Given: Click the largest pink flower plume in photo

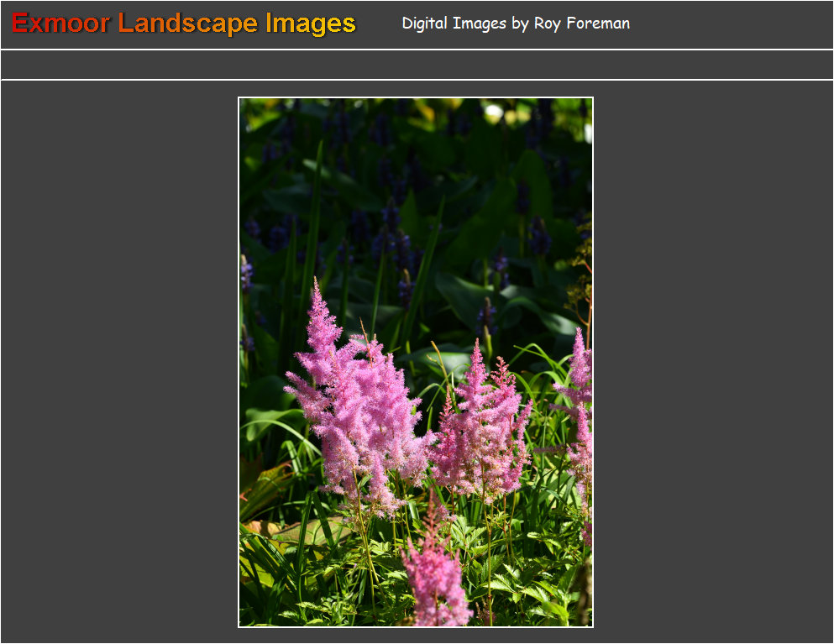Looking at the screenshot, I should tap(357, 403).
